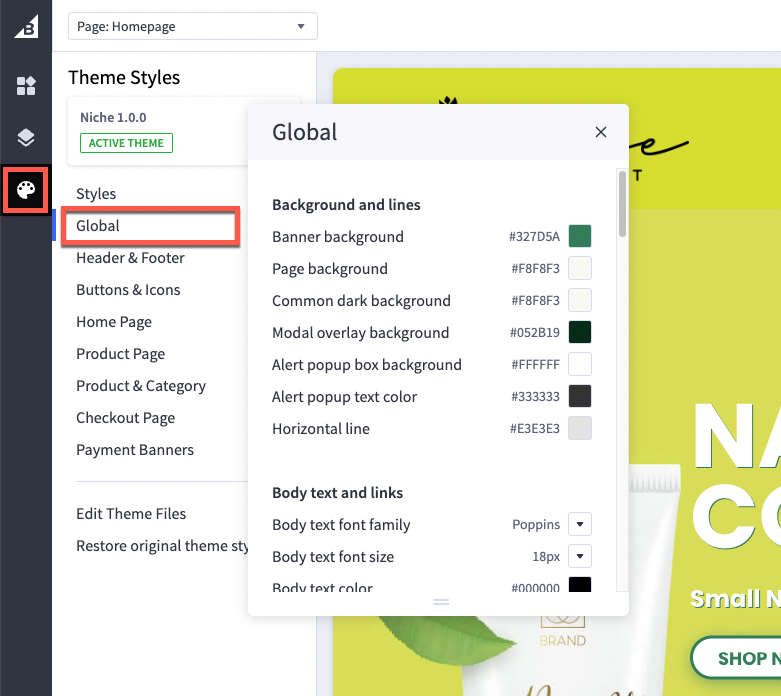Open the Layers panel icon

click(26, 138)
